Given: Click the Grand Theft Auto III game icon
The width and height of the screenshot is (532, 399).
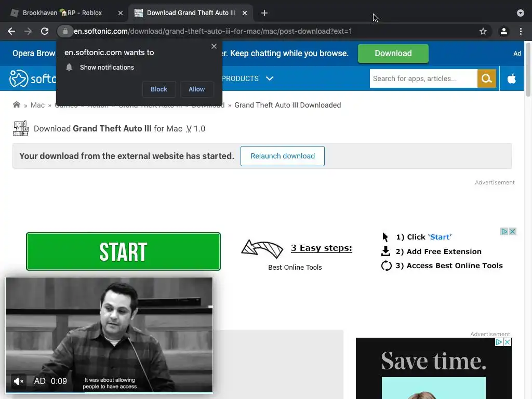Looking at the screenshot, I should pos(21,129).
